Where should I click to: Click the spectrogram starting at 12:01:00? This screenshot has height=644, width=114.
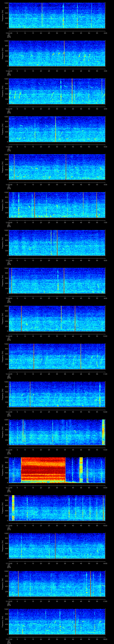[x=57, y=16]
